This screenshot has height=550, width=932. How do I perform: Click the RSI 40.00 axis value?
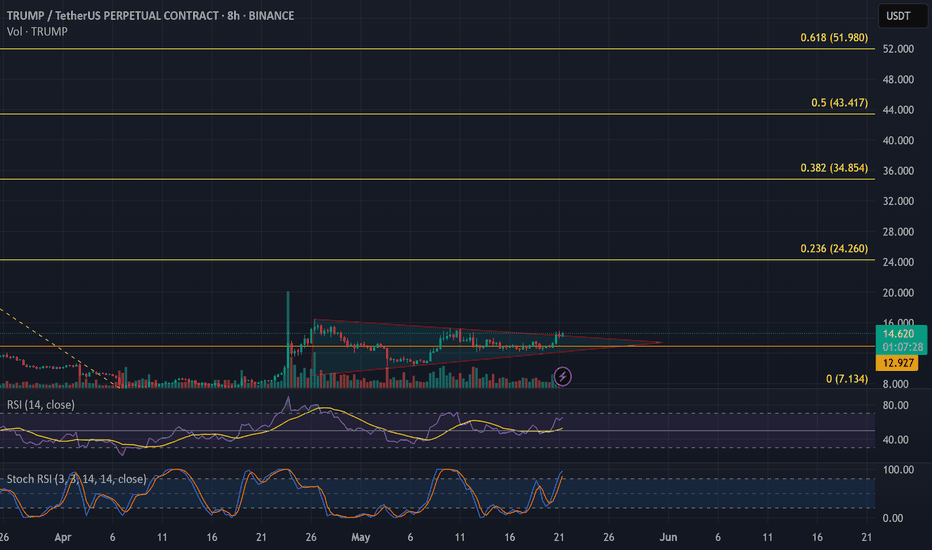pos(895,440)
